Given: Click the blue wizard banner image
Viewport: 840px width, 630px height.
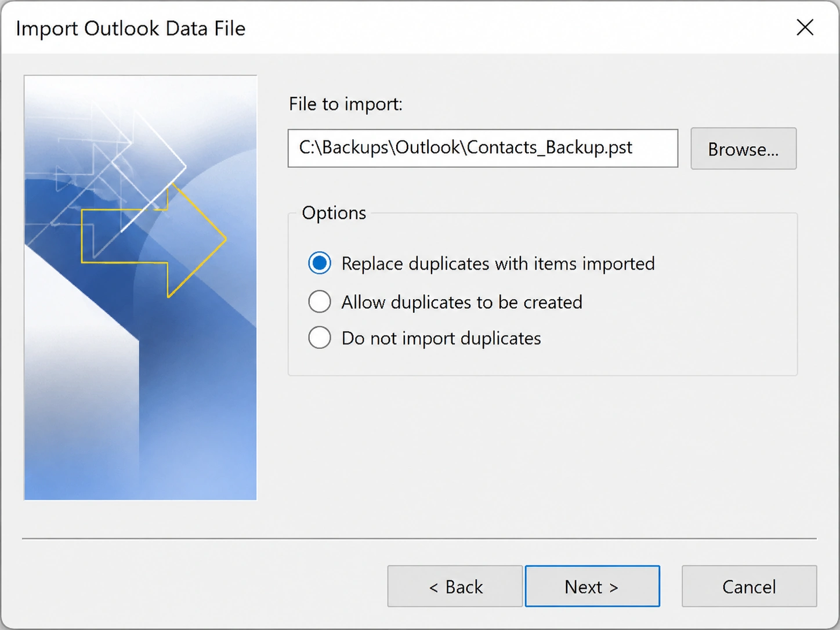Looking at the screenshot, I should tap(140, 288).
